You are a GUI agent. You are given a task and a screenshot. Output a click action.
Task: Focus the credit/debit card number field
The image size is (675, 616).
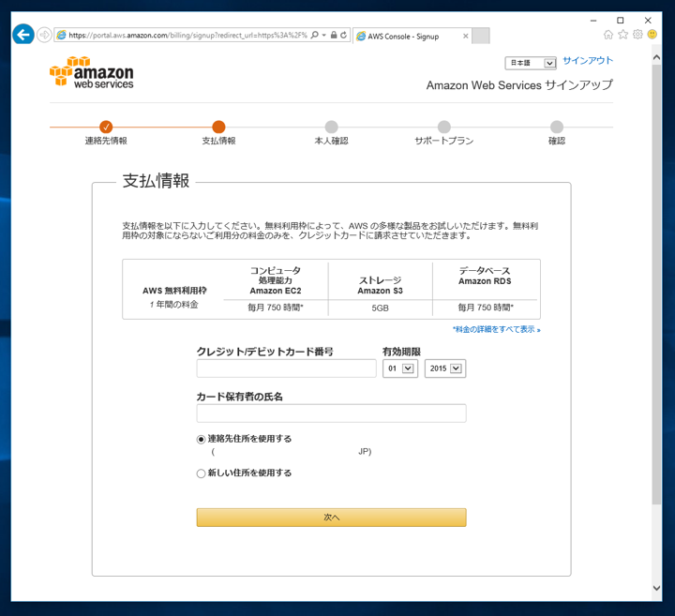pyautogui.click(x=286, y=368)
